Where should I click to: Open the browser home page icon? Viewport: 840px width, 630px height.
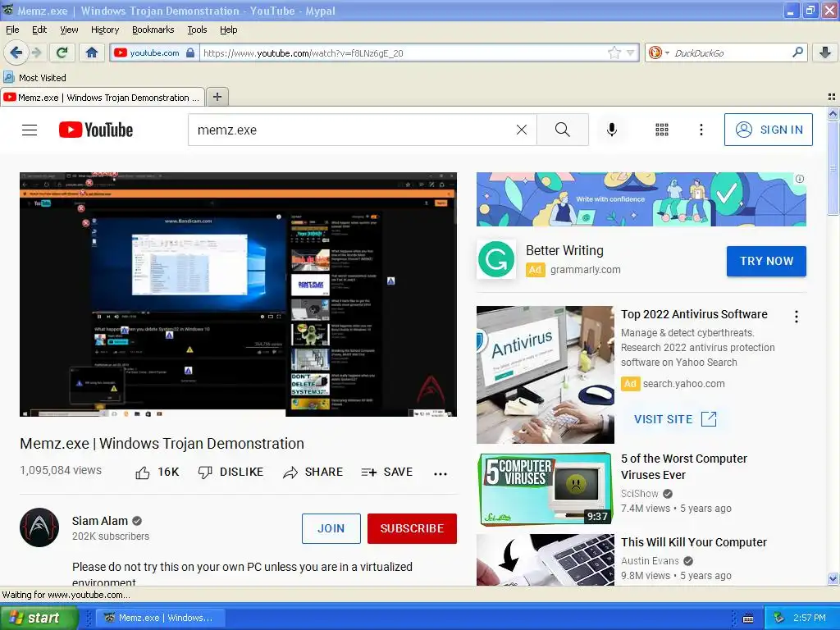[x=92, y=52]
